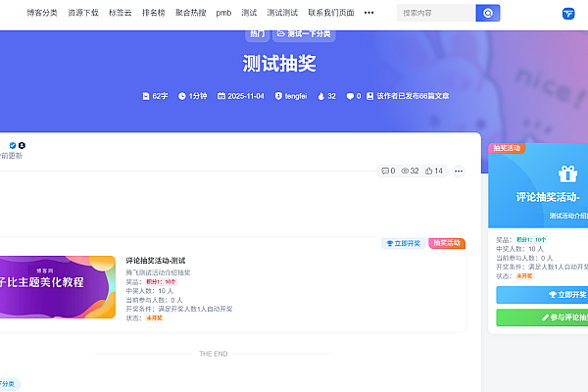
Task: Open the 测试测试 nav item
Action: (x=282, y=13)
